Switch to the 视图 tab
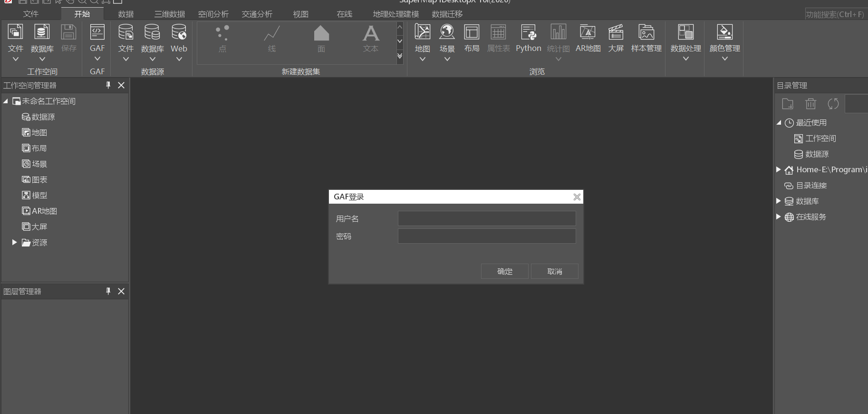 [301, 14]
